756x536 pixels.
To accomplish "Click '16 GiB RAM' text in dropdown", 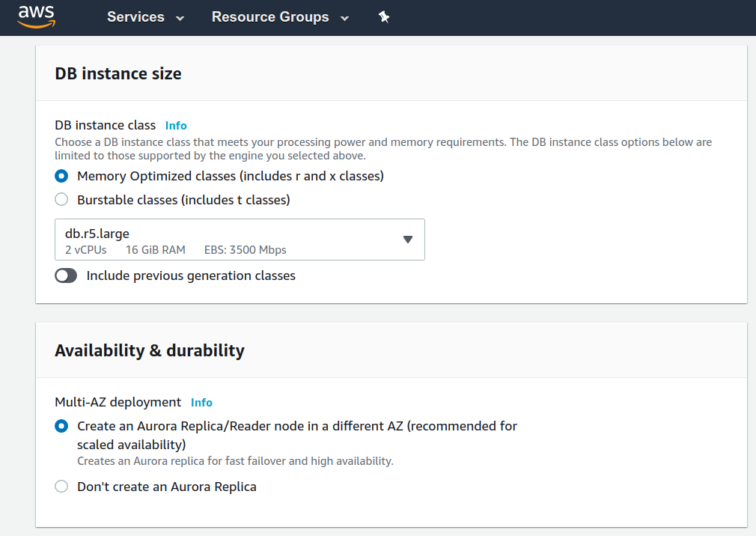I will click(x=156, y=250).
